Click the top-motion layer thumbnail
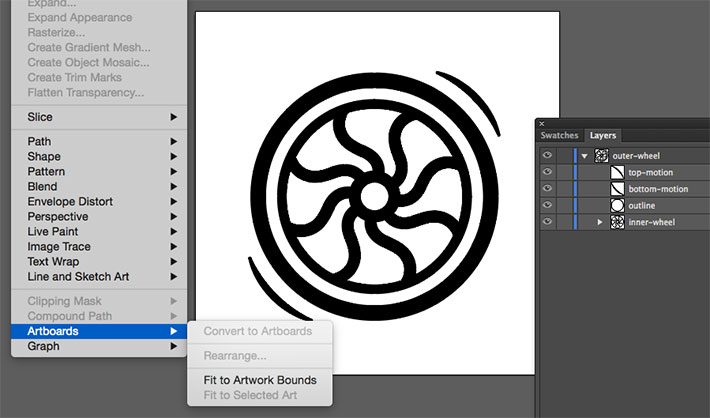Image resolution: width=710 pixels, height=418 pixels. coord(618,172)
